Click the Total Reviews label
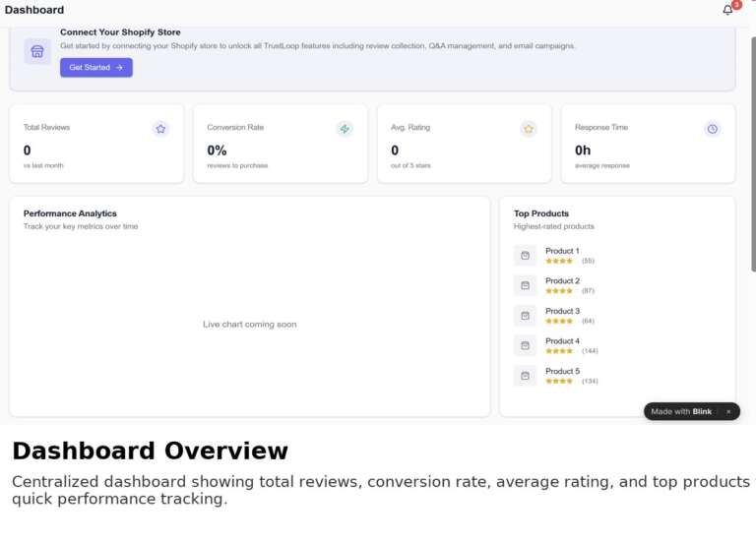 coord(47,127)
